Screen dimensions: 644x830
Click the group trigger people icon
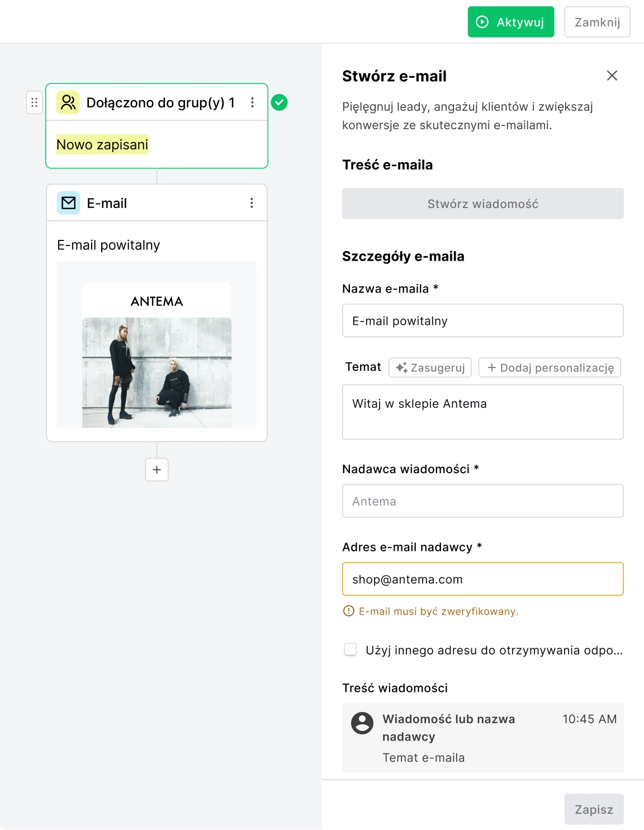[68, 102]
